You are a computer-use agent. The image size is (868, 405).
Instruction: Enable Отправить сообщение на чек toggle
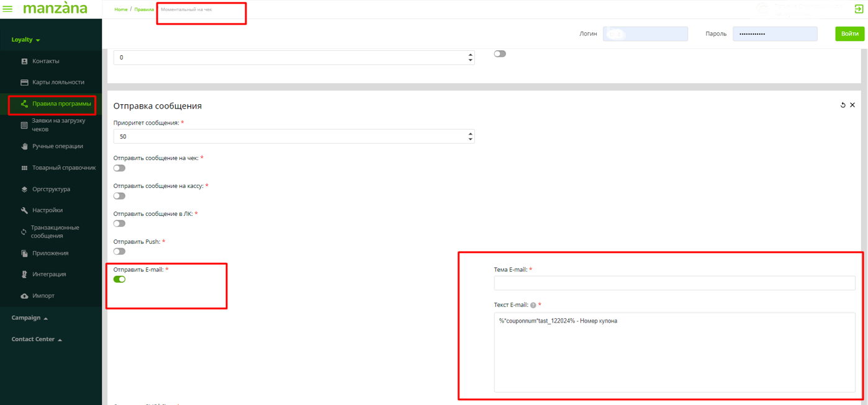tap(119, 168)
